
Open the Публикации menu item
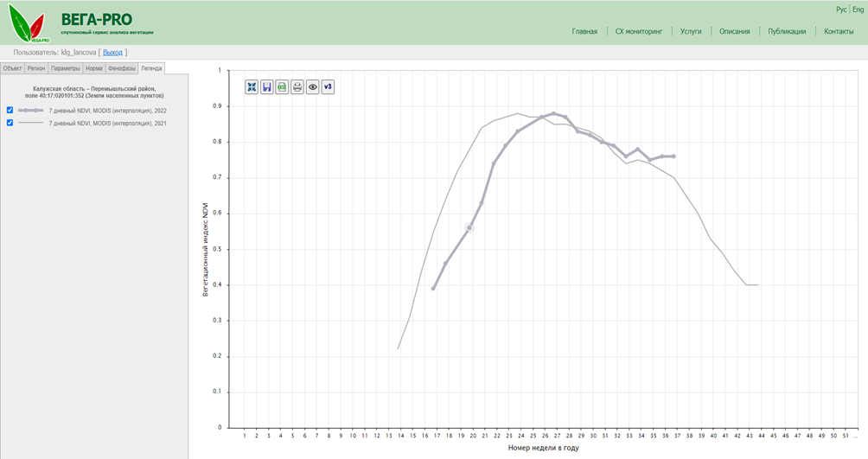click(x=787, y=32)
